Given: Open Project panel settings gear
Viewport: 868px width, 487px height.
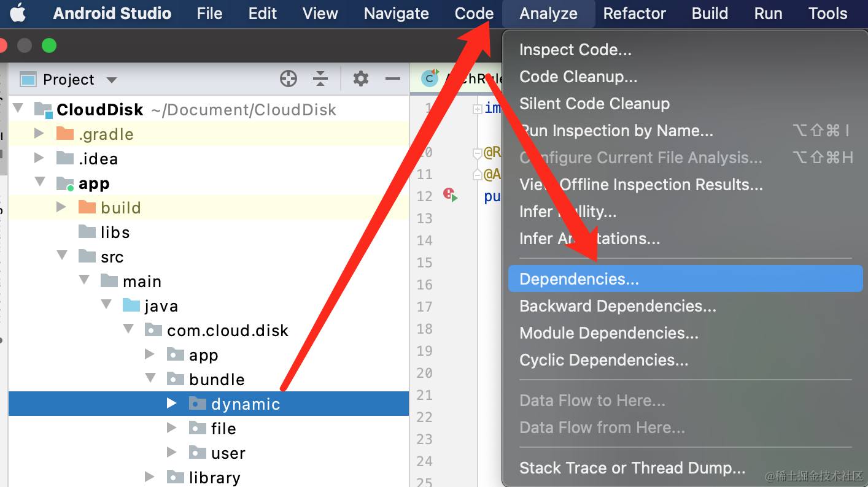Looking at the screenshot, I should [361, 79].
